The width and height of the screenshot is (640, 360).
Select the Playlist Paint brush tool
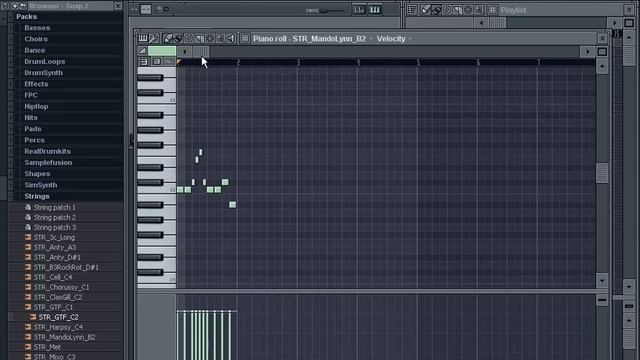click(436, 10)
